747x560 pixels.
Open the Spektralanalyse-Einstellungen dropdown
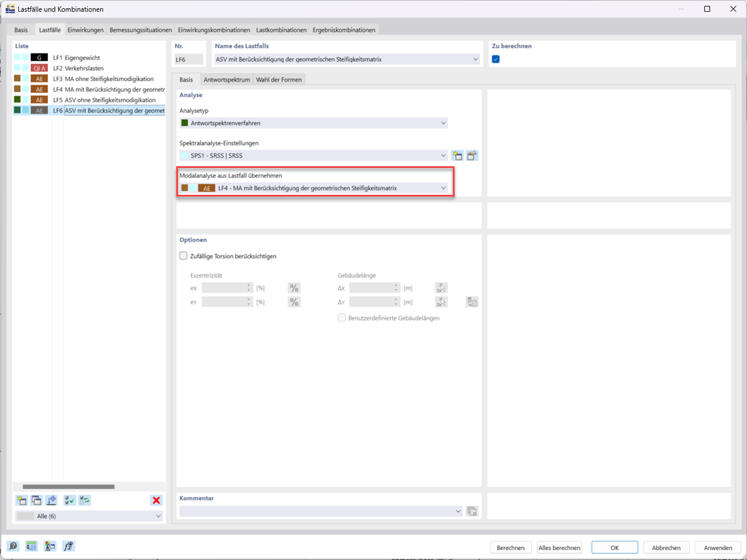pos(444,156)
